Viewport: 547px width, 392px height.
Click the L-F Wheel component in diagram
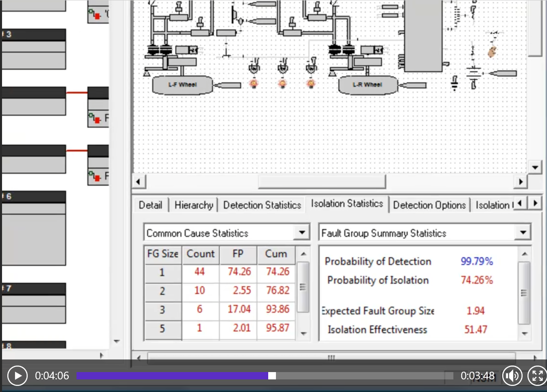pos(182,85)
